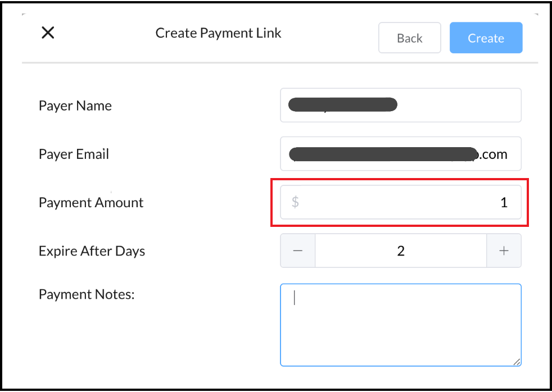Select the Payer Email input field
552x392 pixels.
pos(401,154)
